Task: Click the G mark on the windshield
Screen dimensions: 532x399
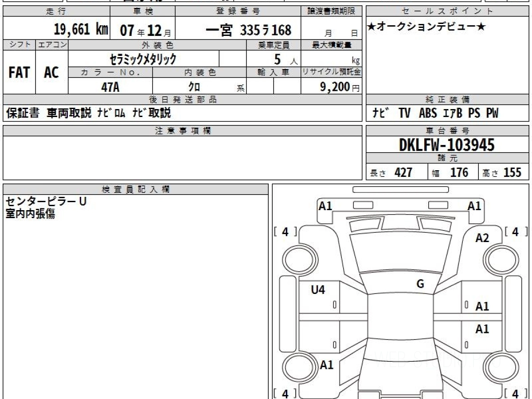Action: click(420, 284)
